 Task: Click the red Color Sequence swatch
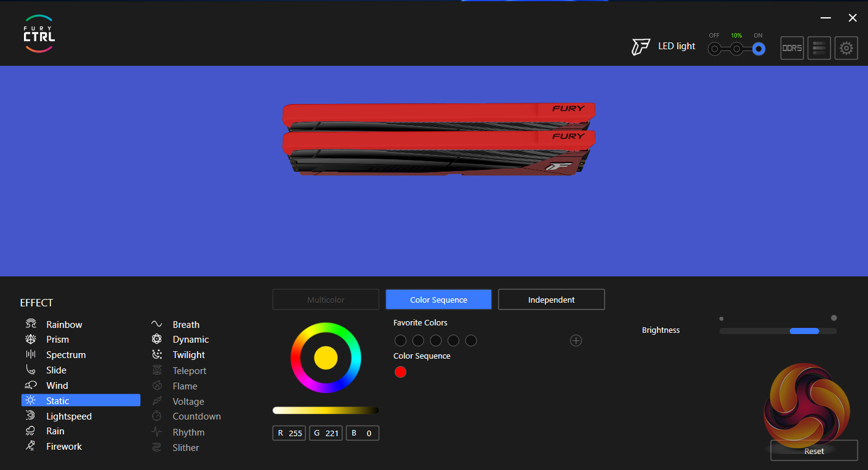[400, 372]
